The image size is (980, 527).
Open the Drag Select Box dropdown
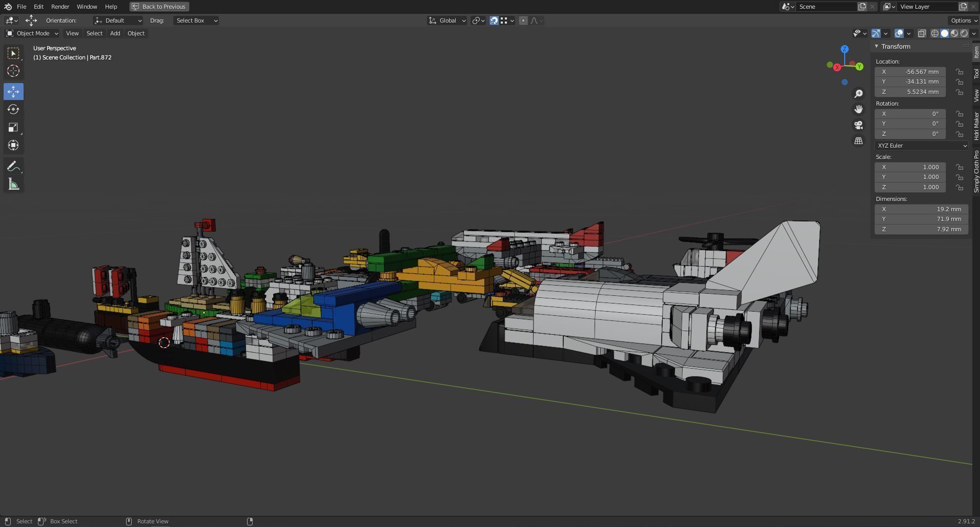coord(196,21)
